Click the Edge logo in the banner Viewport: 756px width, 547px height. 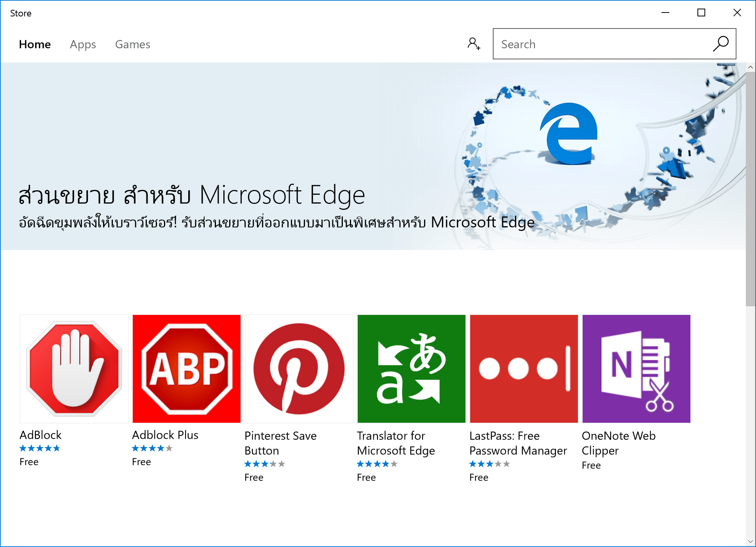[x=569, y=133]
